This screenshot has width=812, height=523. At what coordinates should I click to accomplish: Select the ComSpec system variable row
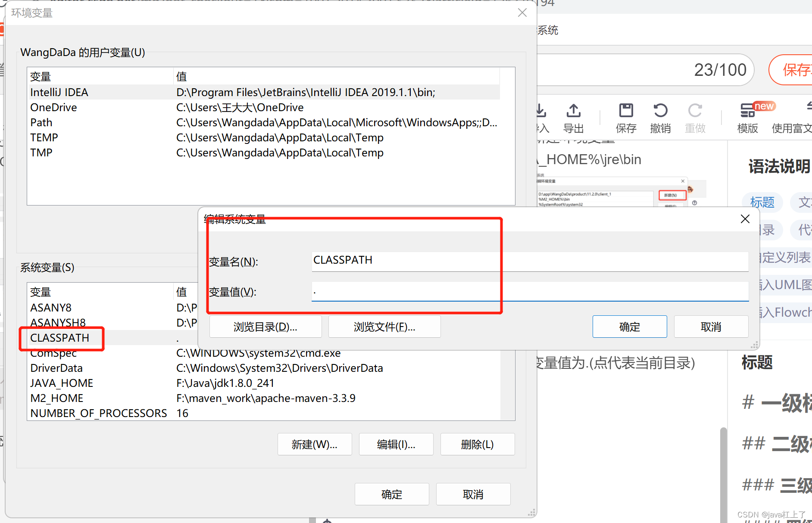tap(264, 353)
